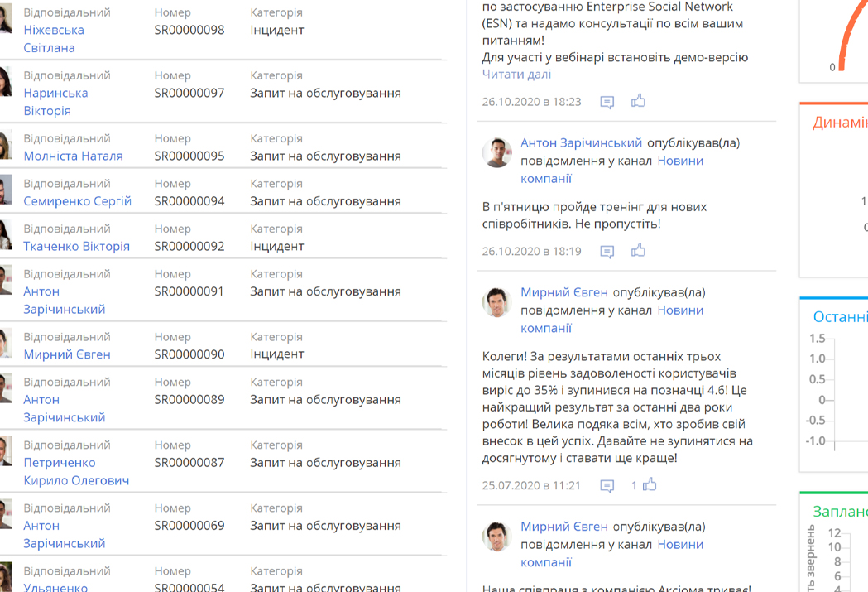Click Myrnyi Yevhen's avatar in the feed
868x592 pixels.
tap(496, 301)
